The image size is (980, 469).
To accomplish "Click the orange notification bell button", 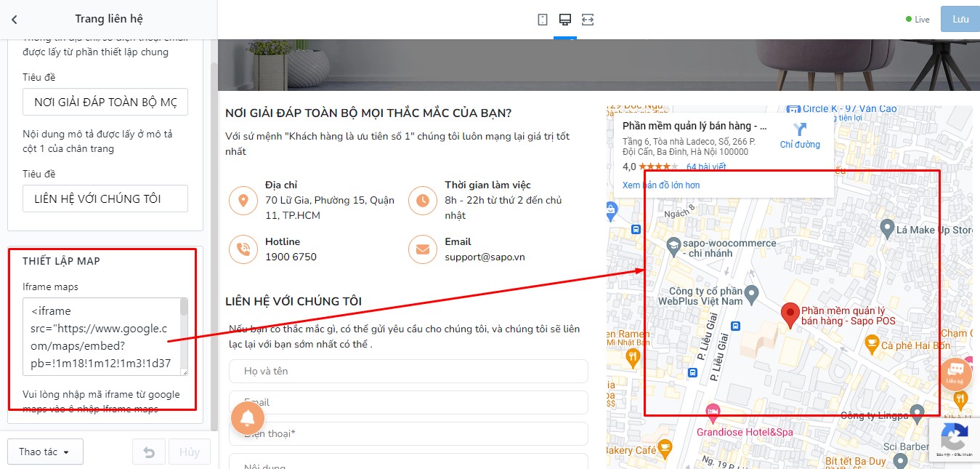I will click(x=248, y=418).
